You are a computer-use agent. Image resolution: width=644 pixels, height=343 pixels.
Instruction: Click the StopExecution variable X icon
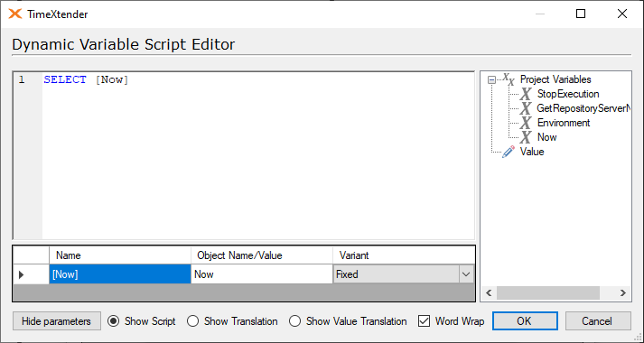pyautogui.click(x=526, y=95)
